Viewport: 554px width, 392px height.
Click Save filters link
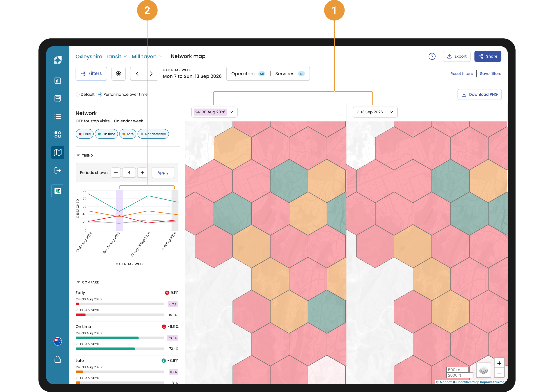490,74
